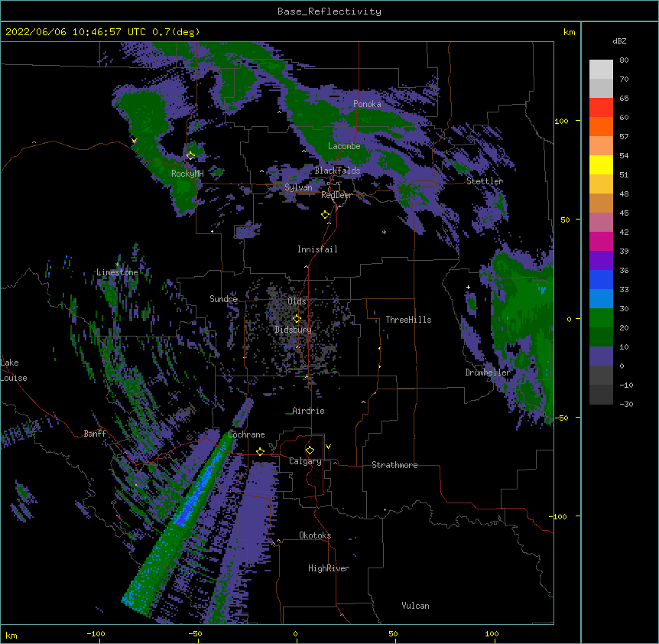Click the Innisfail town label

(x=317, y=249)
